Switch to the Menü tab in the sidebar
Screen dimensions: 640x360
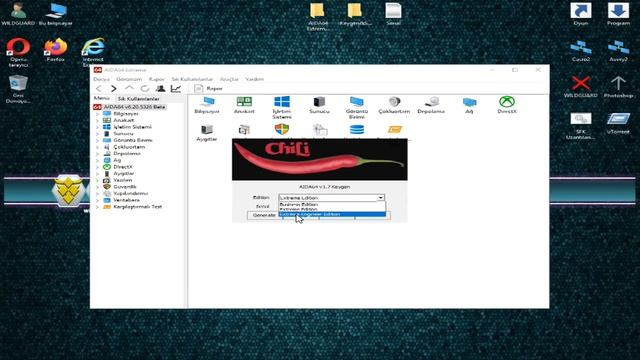(x=102, y=98)
